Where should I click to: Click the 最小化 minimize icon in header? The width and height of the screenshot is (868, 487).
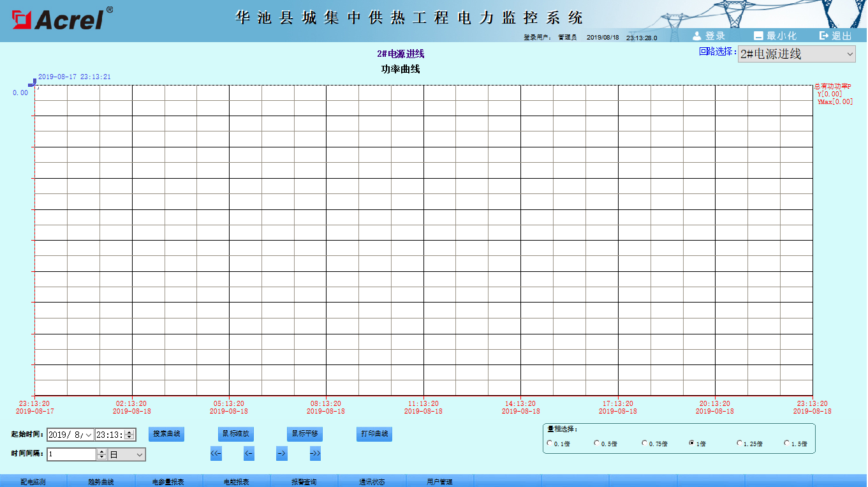pyautogui.click(x=758, y=36)
